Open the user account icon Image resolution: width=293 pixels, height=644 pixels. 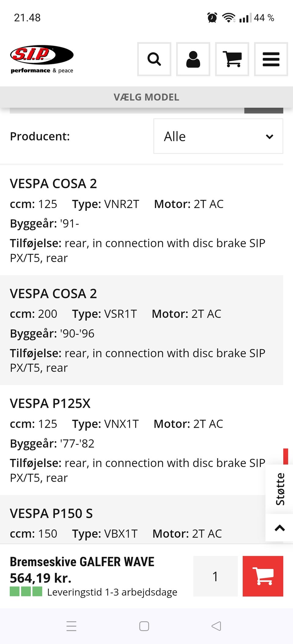(x=193, y=59)
